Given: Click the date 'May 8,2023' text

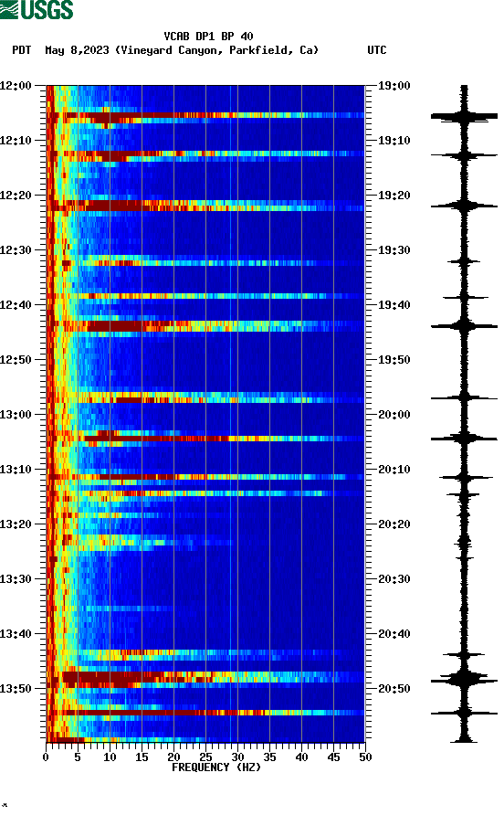Looking at the screenshot, I should tap(77, 50).
